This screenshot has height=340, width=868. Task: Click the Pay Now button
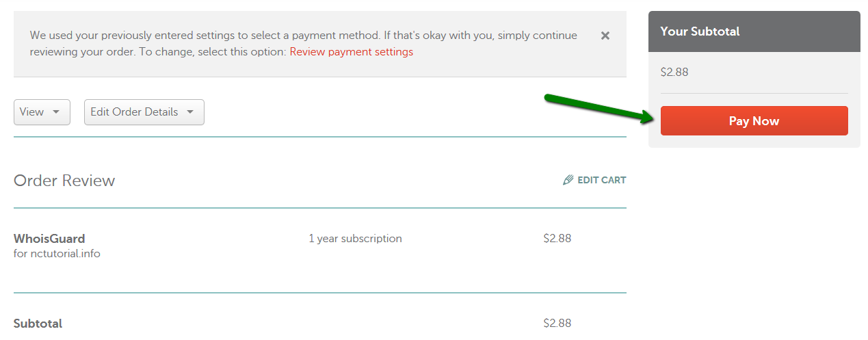tap(754, 121)
